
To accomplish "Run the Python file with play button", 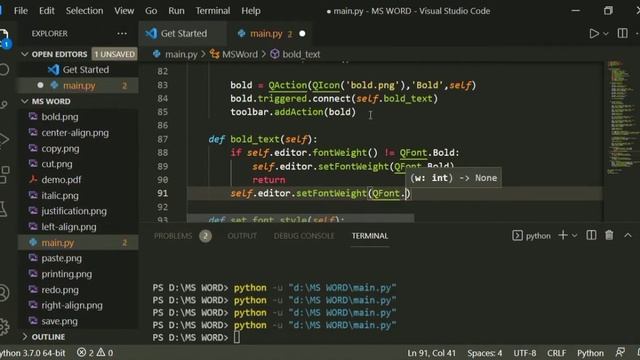I will [594, 33].
